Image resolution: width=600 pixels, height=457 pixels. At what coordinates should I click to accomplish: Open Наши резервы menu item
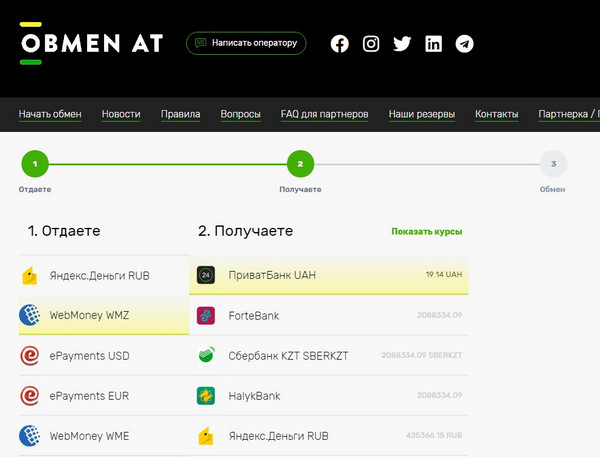coord(422,114)
